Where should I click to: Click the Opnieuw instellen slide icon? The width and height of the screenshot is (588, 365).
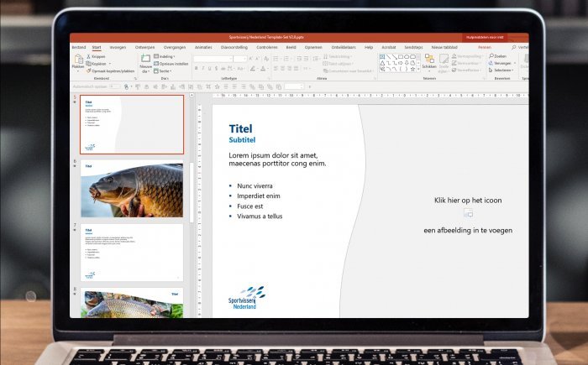pos(156,64)
